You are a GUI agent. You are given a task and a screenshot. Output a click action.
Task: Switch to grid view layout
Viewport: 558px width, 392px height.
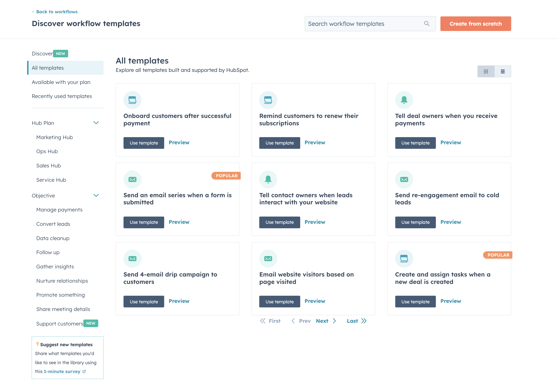point(486,71)
